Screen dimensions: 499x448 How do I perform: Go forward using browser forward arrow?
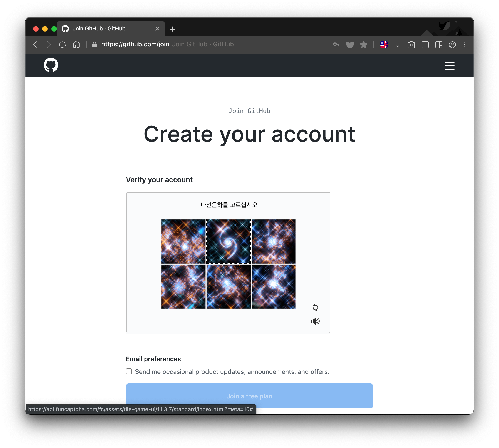(49, 45)
